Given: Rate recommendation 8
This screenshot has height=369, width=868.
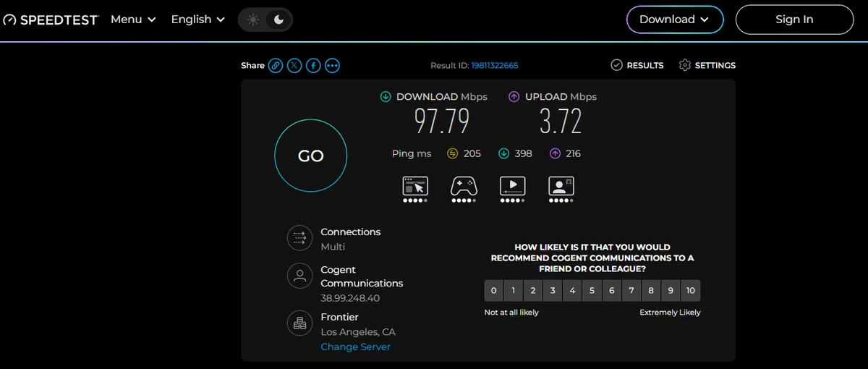Looking at the screenshot, I should point(651,291).
